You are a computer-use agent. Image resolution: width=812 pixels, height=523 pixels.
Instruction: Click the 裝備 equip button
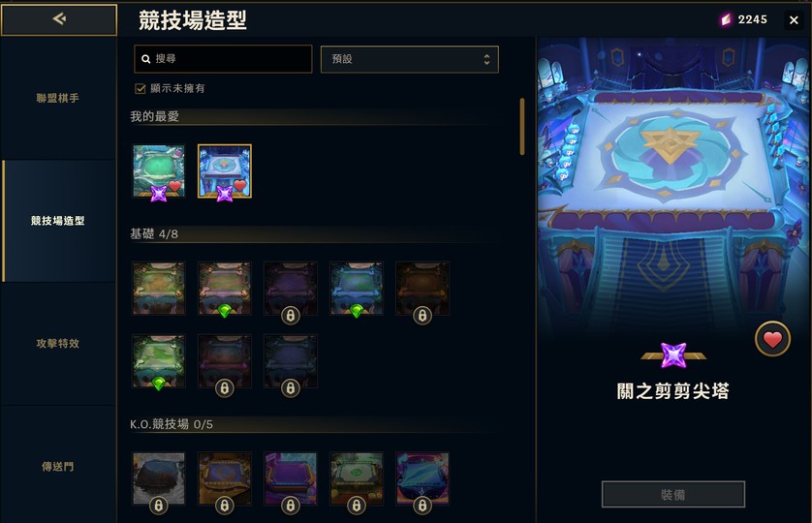[673, 495]
